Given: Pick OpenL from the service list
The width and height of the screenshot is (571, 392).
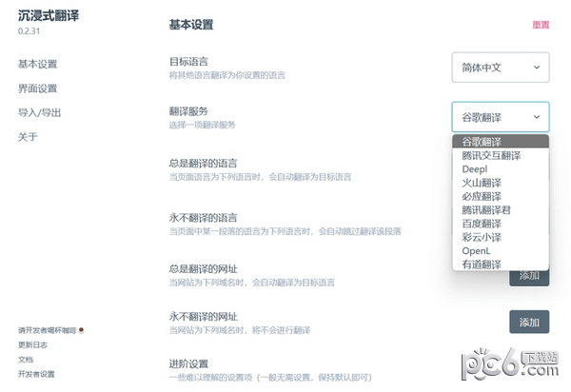Looking at the screenshot, I should click(x=501, y=251).
